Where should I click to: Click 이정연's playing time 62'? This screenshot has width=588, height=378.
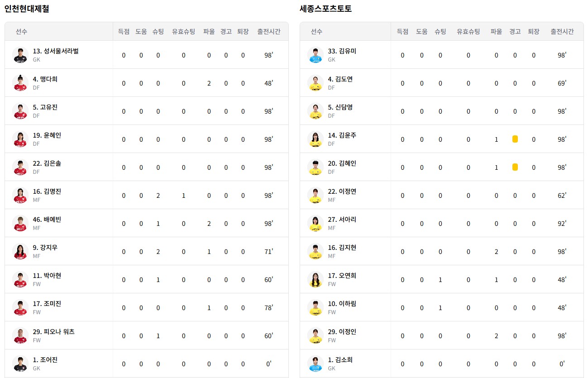(562, 196)
